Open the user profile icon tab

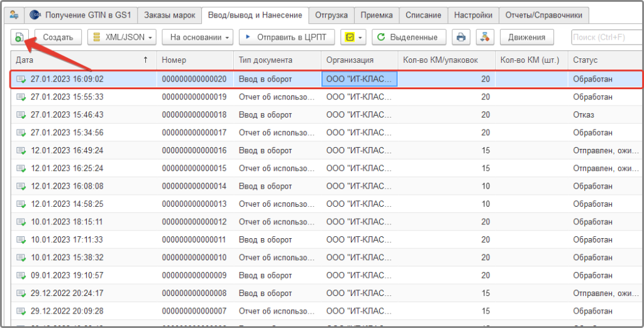click(14, 15)
